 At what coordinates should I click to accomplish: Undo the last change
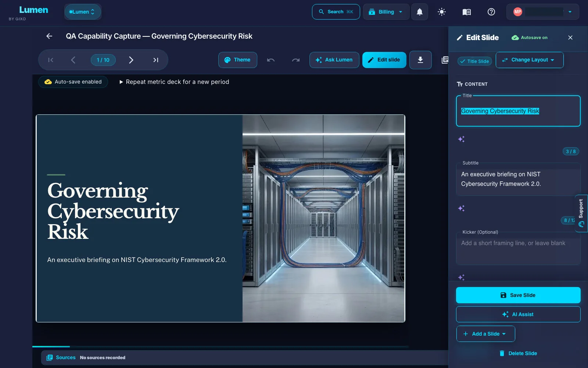[x=271, y=60]
